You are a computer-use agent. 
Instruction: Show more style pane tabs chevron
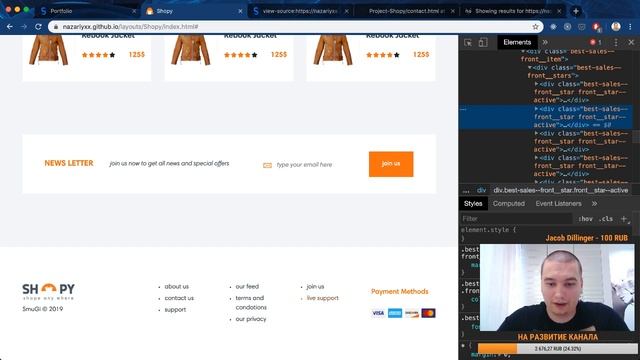click(594, 204)
